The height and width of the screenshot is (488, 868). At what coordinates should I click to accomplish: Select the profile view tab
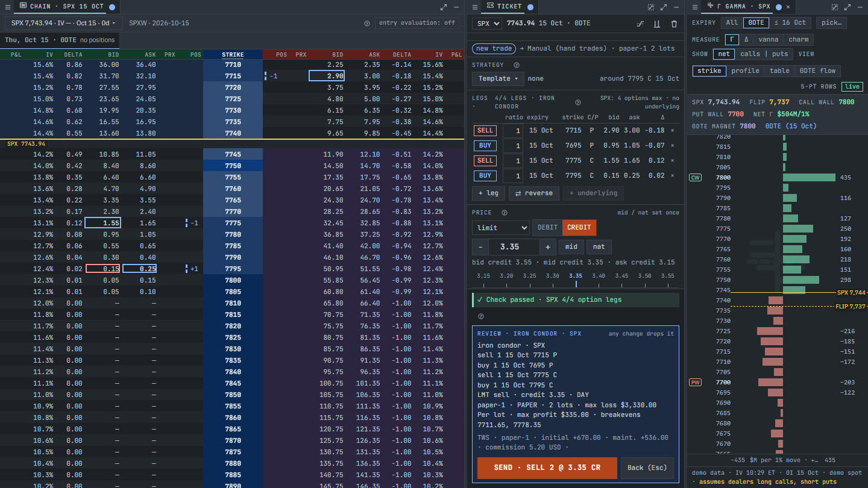tap(746, 70)
